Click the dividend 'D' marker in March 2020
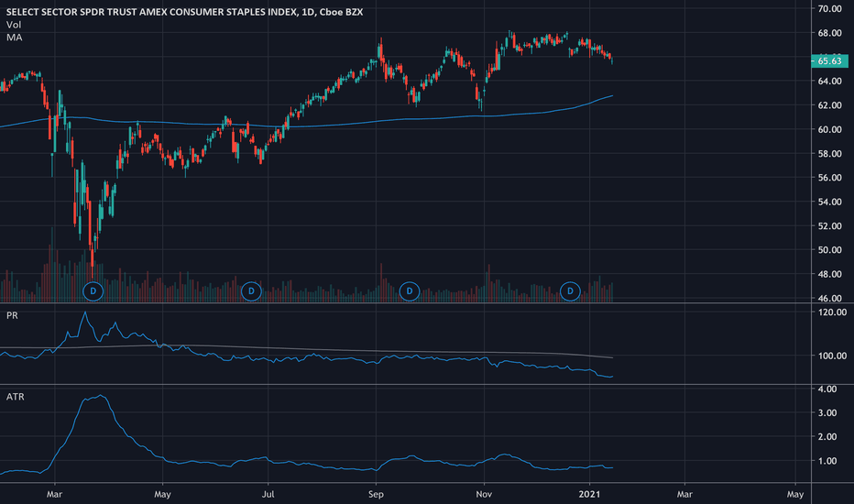The image size is (854, 504). coord(93,291)
